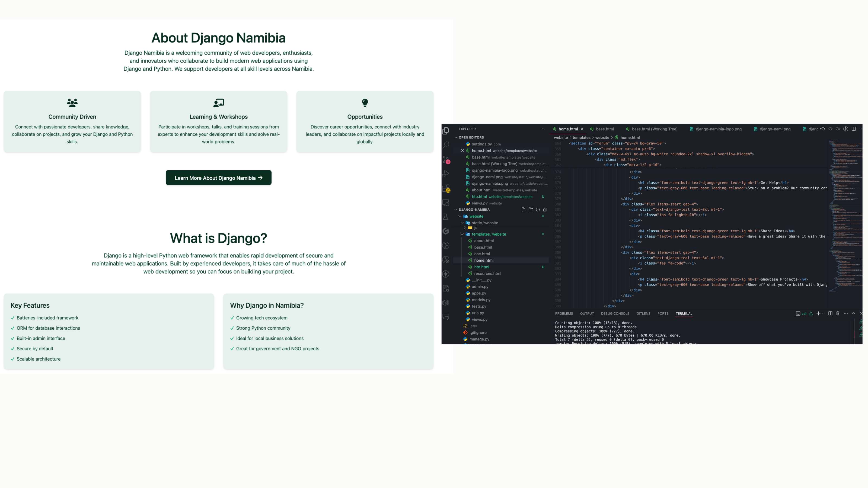Split the editor to the right
The image size is (868, 488).
(854, 129)
